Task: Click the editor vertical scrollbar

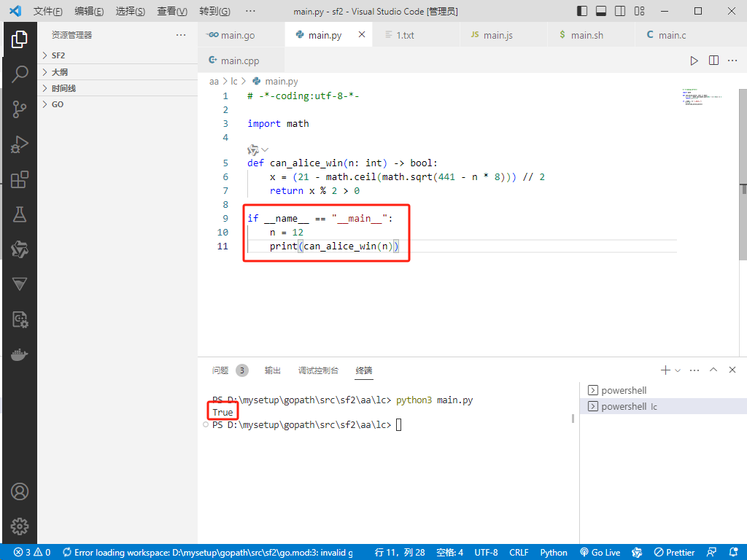Action: (x=743, y=174)
